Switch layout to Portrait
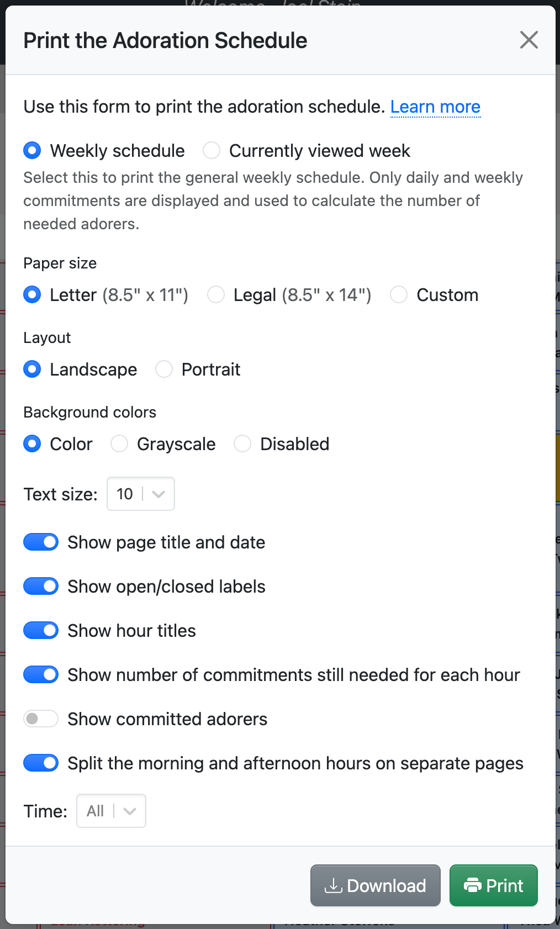 [164, 369]
